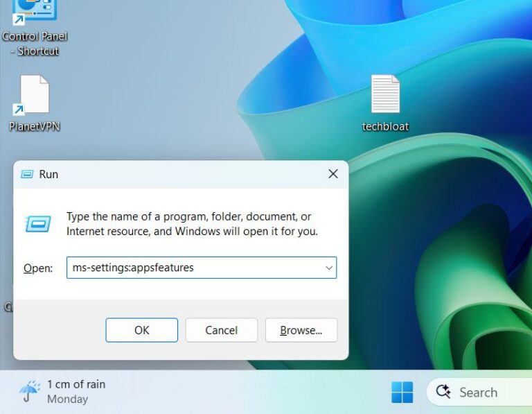This screenshot has width=532, height=414.
Task: Open the Windows Start button
Action: 402,393
